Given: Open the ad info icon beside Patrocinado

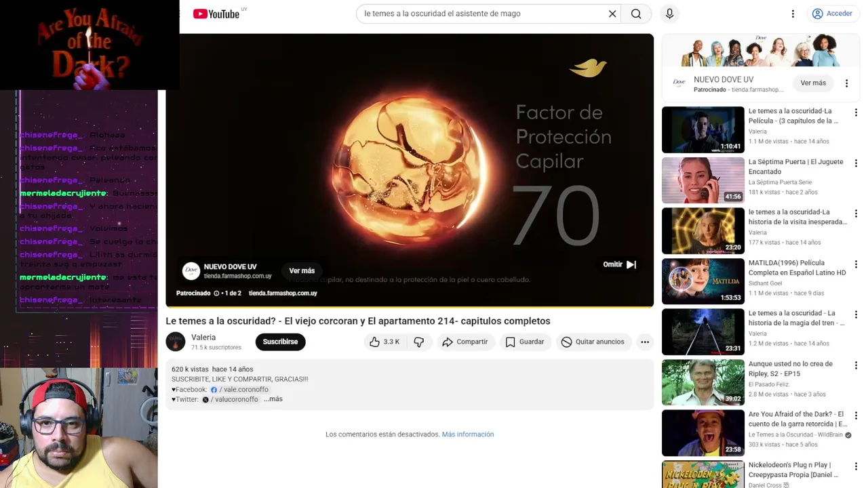Looking at the screenshot, I should click(x=216, y=293).
